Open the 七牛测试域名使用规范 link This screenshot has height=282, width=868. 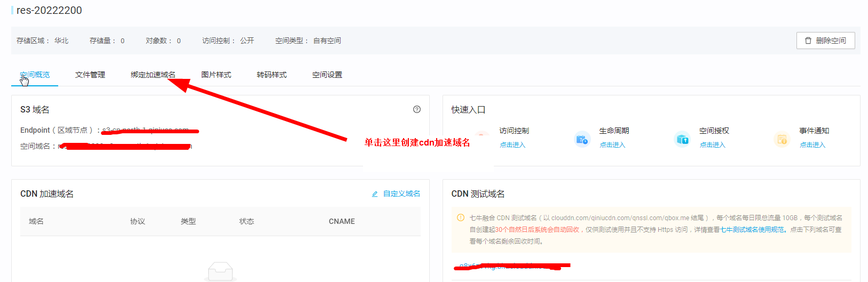(x=752, y=230)
